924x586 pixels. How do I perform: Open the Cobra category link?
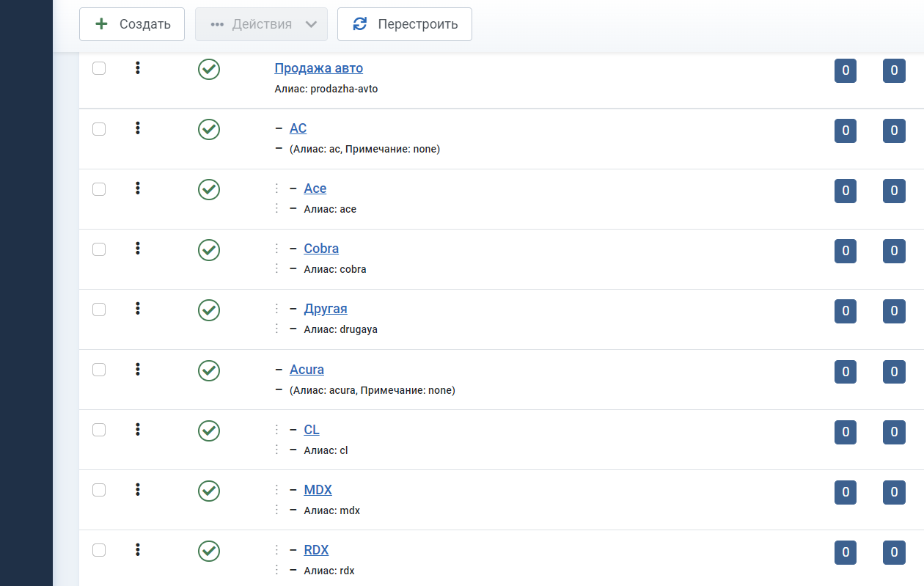[x=321, y=249]
